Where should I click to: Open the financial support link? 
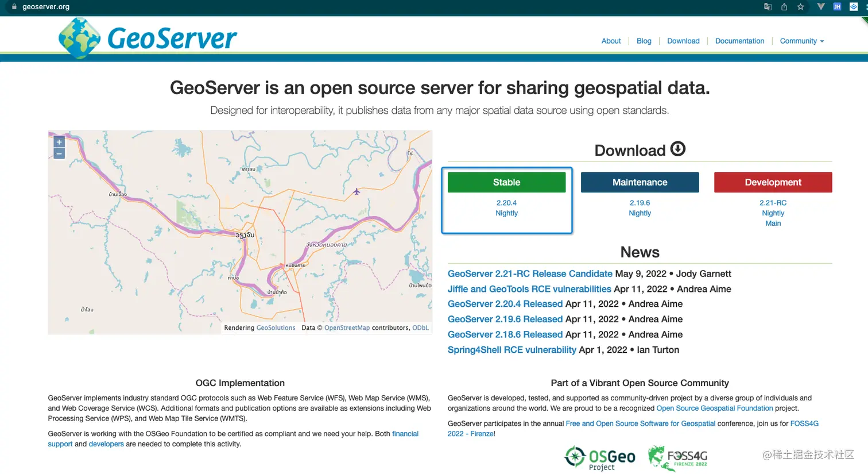coord(405,434)
